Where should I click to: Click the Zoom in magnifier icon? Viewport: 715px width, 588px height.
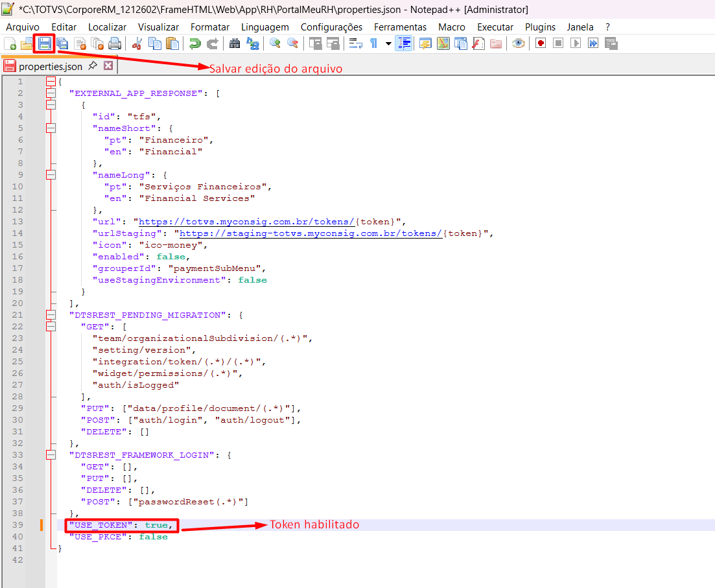coord(275,44)
